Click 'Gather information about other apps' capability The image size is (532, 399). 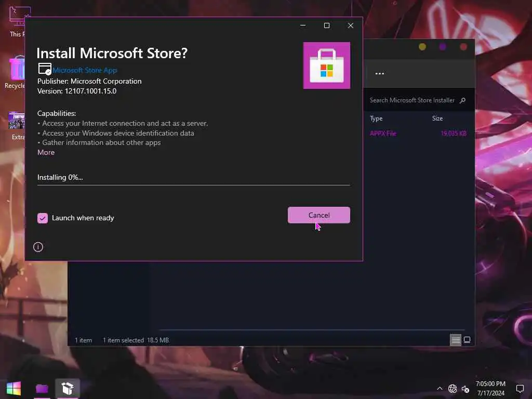point(101,142)
